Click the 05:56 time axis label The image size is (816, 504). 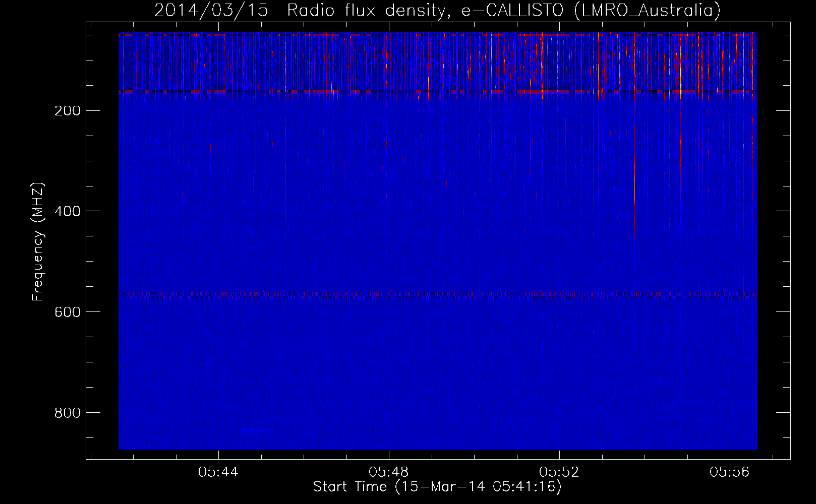(x=729, y=472)
